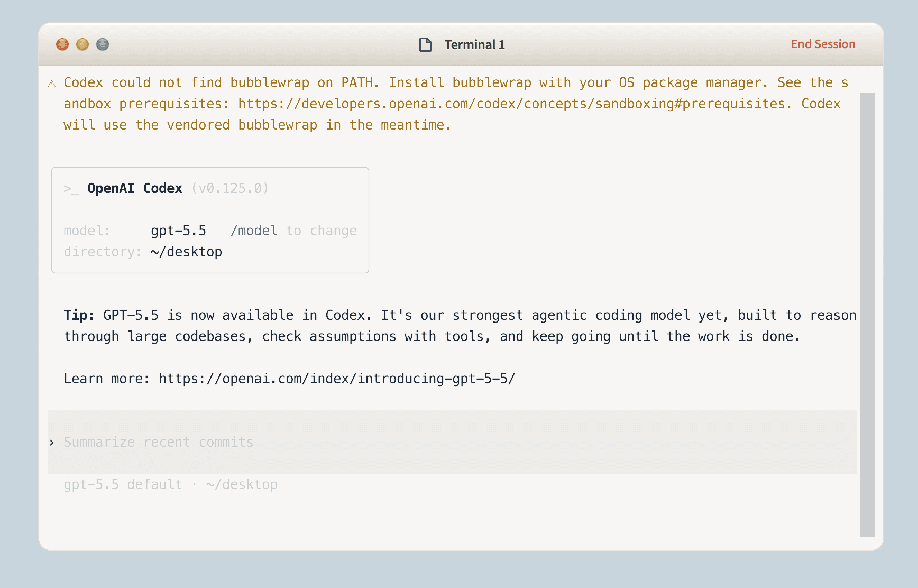Click the document icon beside Terminal 1
Viewport: 918px width, 588px height.
tap(425, 44)
